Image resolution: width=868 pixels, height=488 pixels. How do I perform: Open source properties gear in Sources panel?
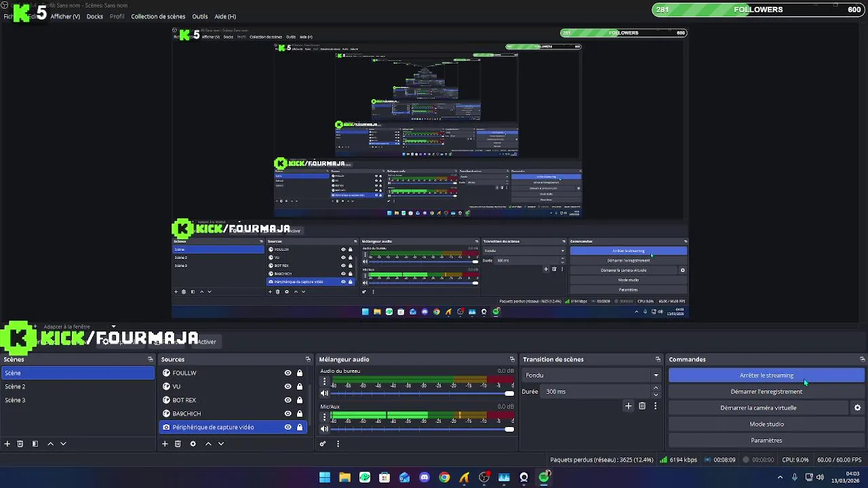(193, 444)
